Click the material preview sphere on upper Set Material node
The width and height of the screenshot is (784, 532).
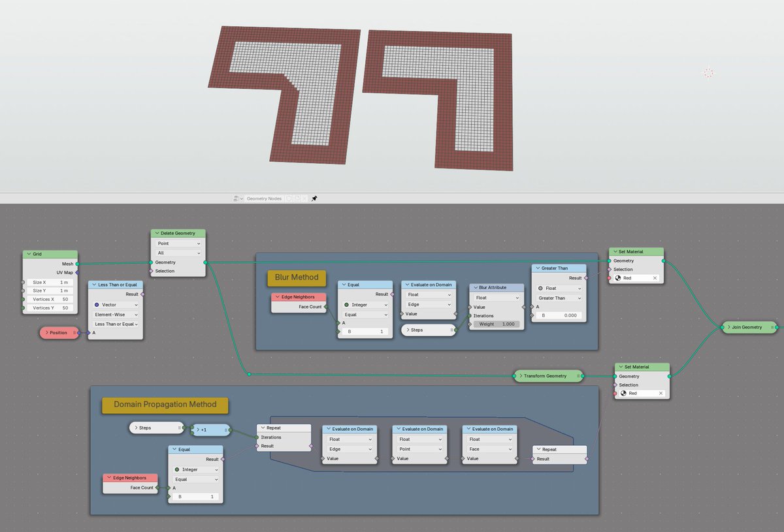tap(618, 278)
